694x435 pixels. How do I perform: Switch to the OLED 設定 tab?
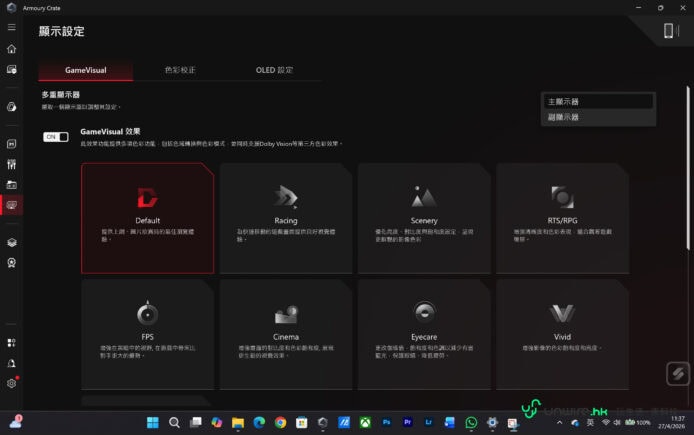click(x=274, y=70)
